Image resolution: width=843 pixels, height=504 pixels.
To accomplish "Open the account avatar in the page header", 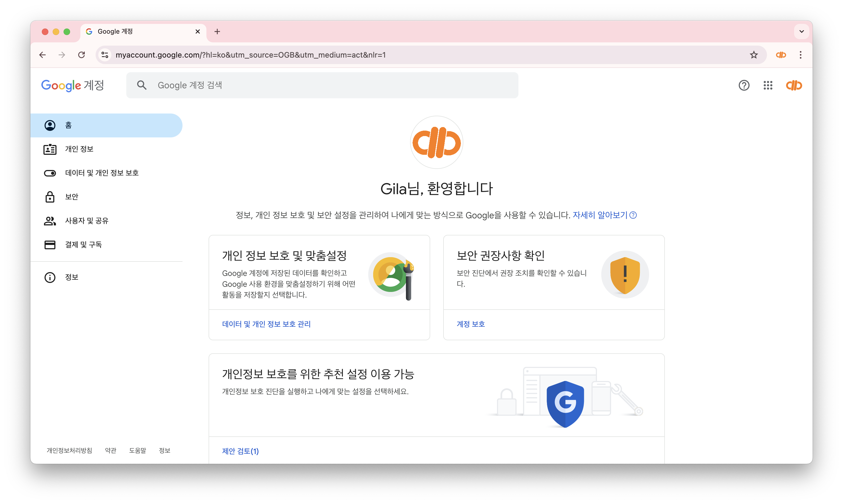I will (794, 85).
